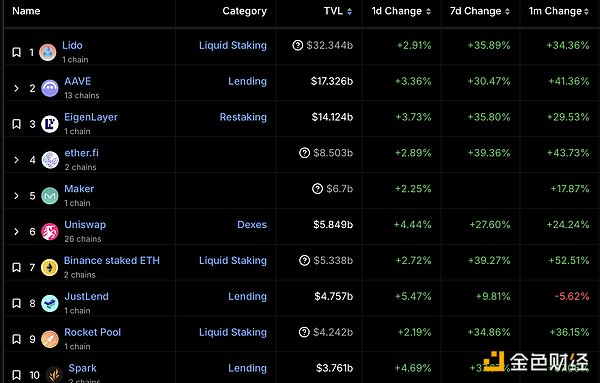600x383 pixels.
Task: Expand the Uniswap row chevron
Action: (16, 231)
